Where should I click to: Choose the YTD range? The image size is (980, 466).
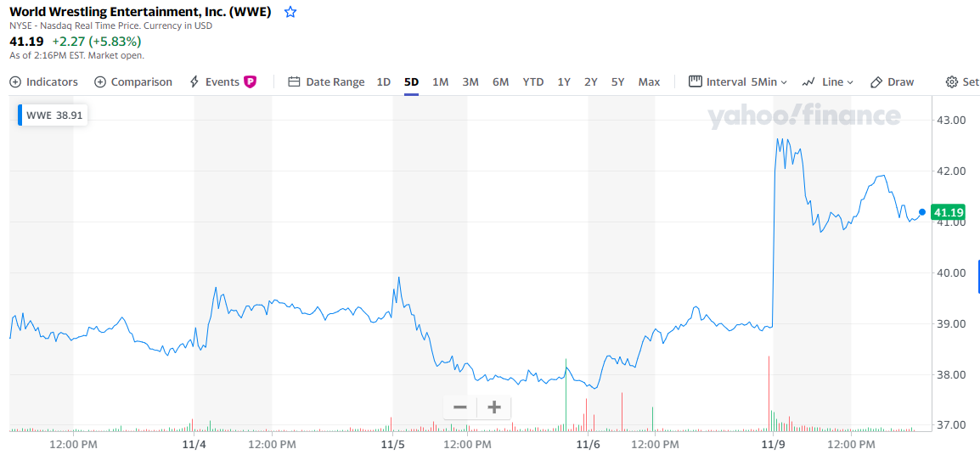(532, 82)
